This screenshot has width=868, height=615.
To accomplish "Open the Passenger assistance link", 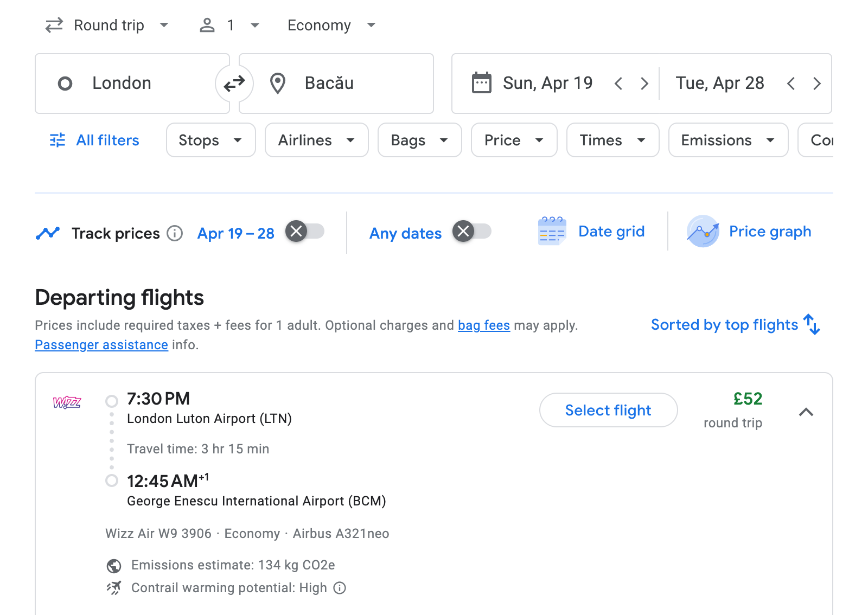I will 101,344.
